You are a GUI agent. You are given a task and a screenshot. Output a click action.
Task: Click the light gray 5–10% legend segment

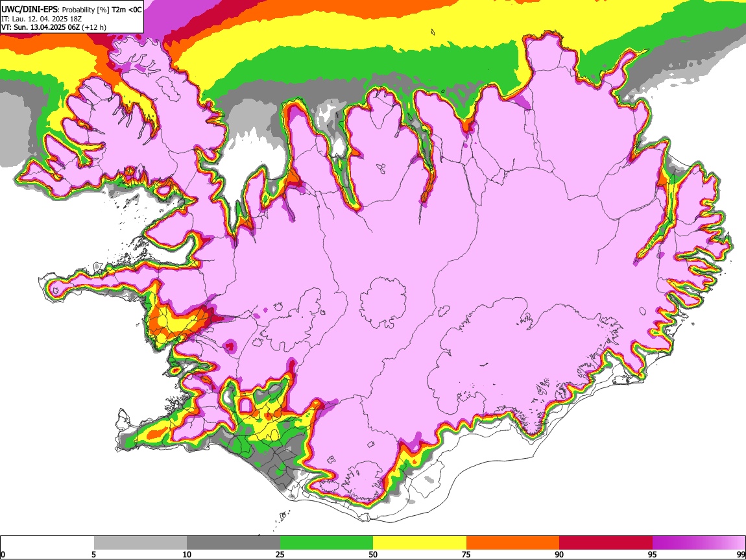coord(140,543)
